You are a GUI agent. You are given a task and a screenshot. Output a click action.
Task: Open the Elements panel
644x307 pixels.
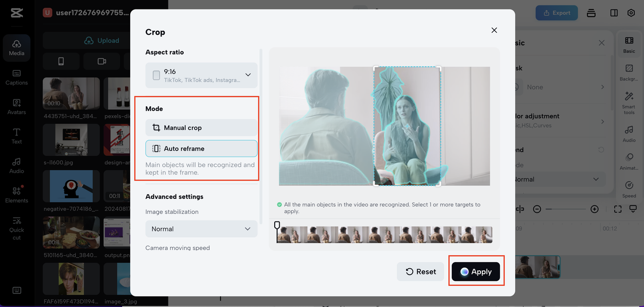(x=17, y=195)
